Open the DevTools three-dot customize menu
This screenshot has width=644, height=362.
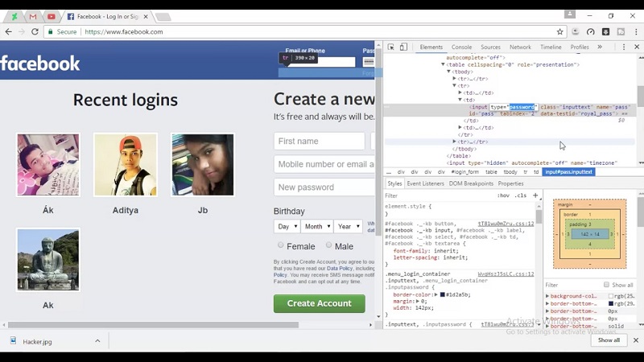tap(623, 47)
